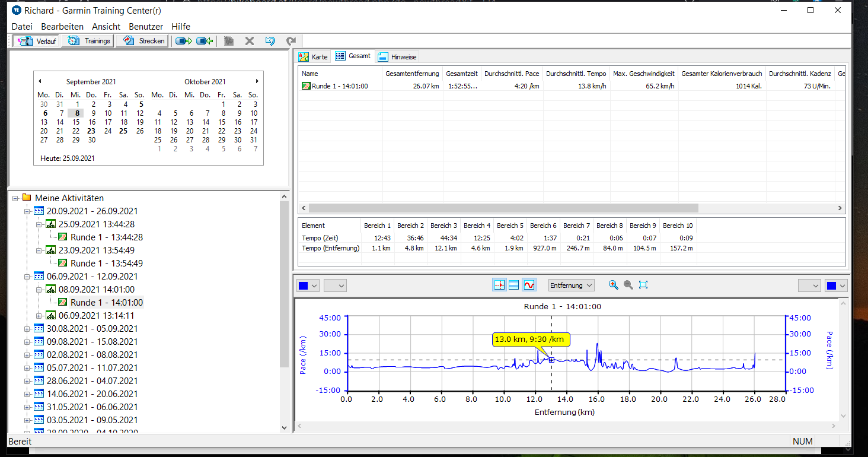Zoom in on the graph

[x=614, y=285]
